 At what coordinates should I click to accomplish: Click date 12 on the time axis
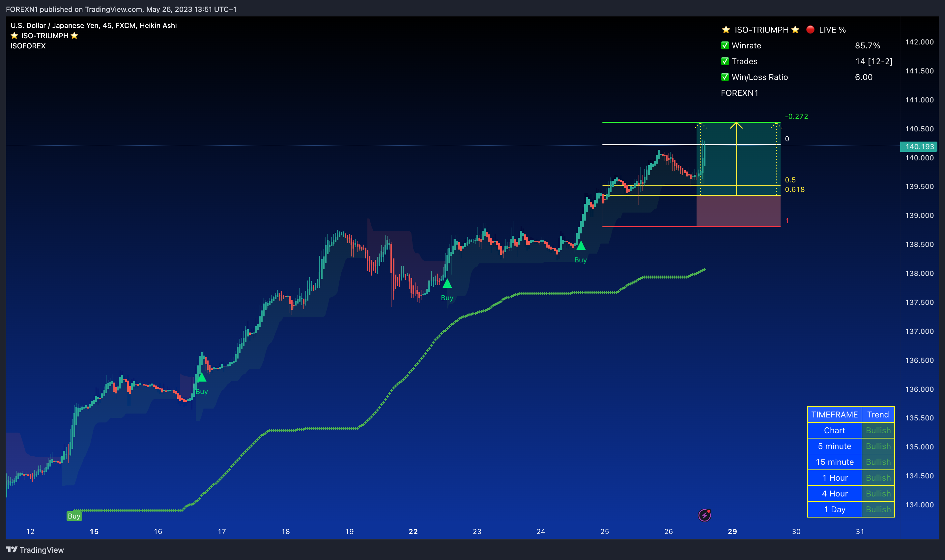[30, 532]
